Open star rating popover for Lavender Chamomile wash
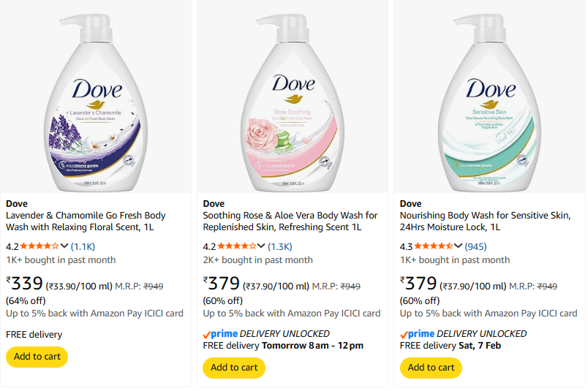The width and height of the screenshot is (588, 391). pyautogui.click(x=65, y=246)
